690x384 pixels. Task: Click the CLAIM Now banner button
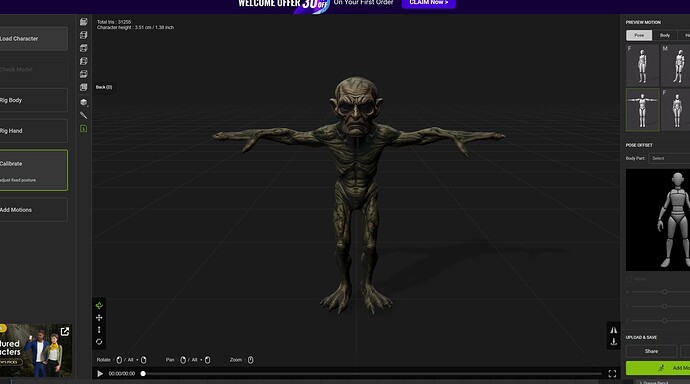[429, 3]
